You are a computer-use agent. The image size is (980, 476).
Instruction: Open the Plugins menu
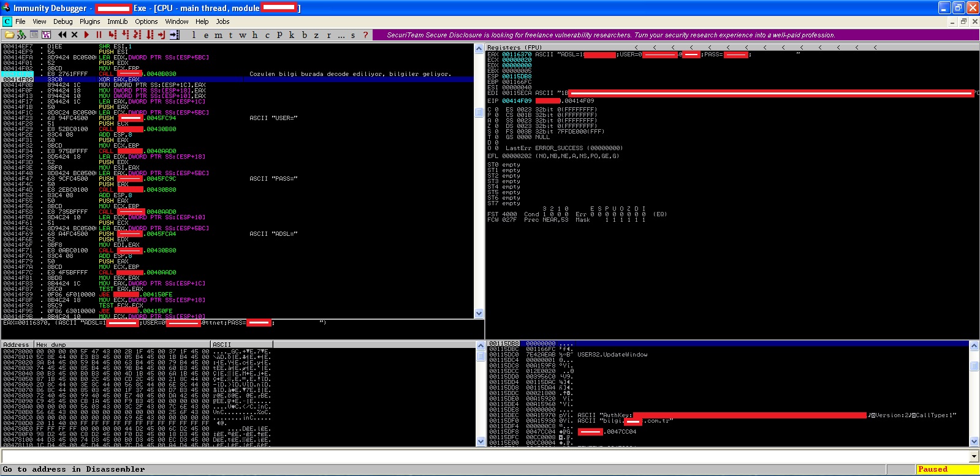coord(89,21)
